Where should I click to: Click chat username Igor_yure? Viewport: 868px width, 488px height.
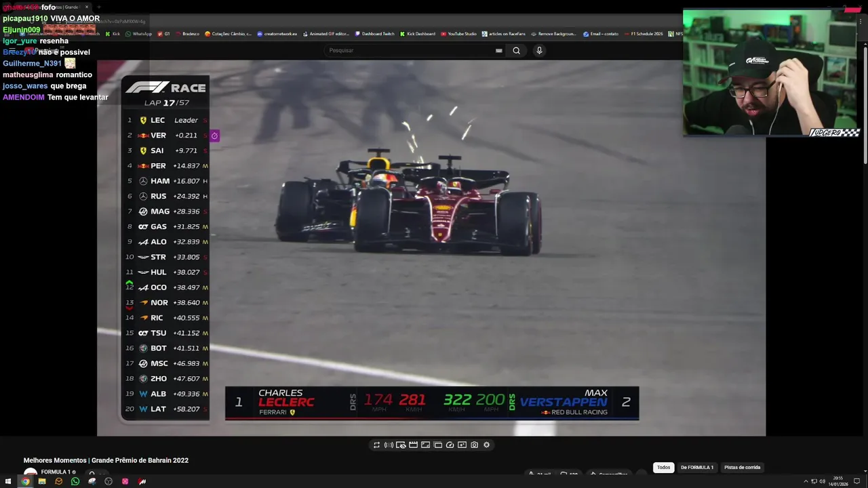tap(20, 41)
